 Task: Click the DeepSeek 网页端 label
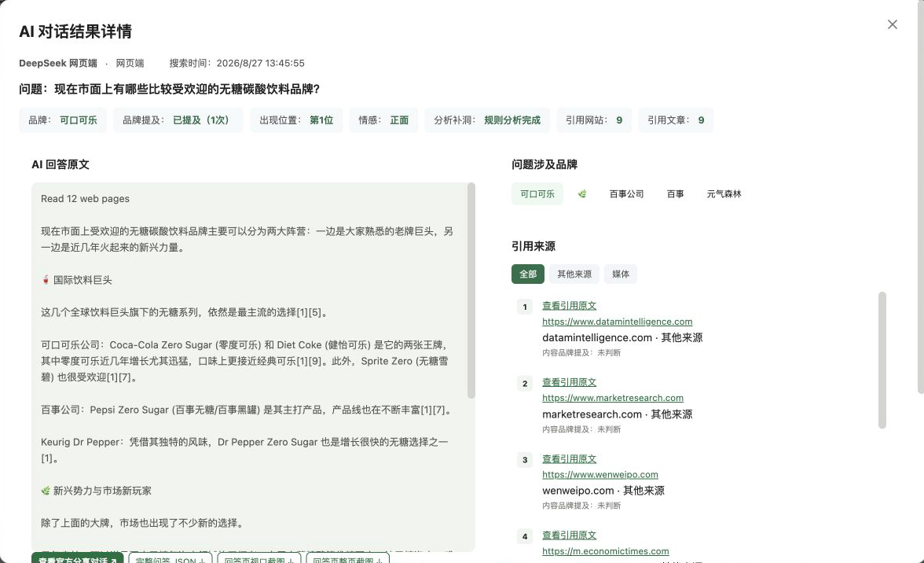[58, 63]
